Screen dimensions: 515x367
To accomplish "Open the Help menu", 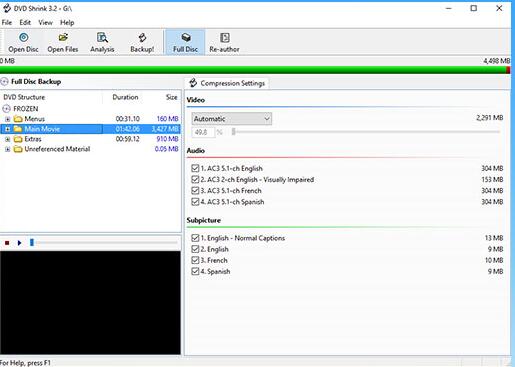I will tap(67, 23).
